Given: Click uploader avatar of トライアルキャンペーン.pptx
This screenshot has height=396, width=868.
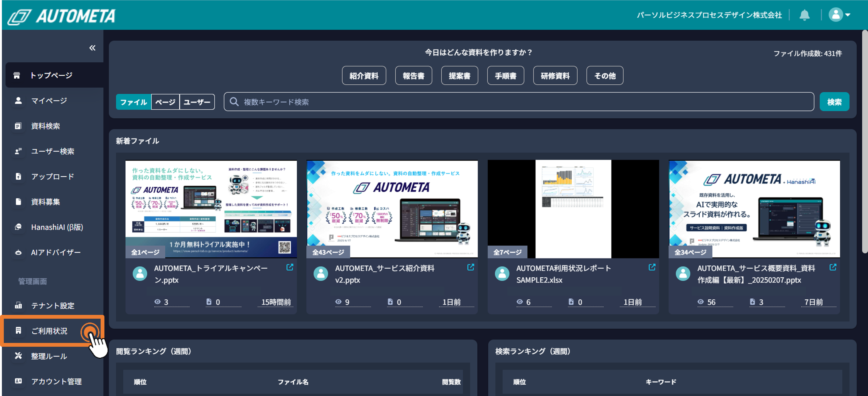Looking at the screenshot, I should coord(140,274).
